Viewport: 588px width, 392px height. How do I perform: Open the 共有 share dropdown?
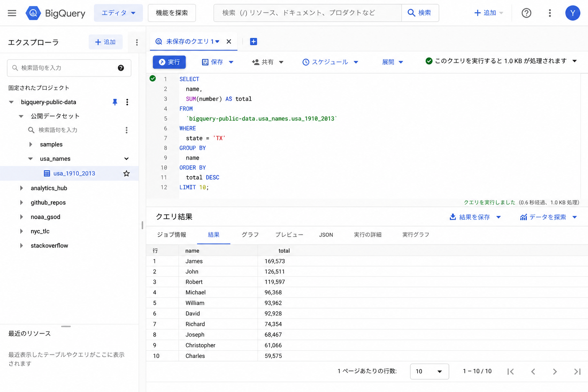pyautogui.click(x=268, y=62)
